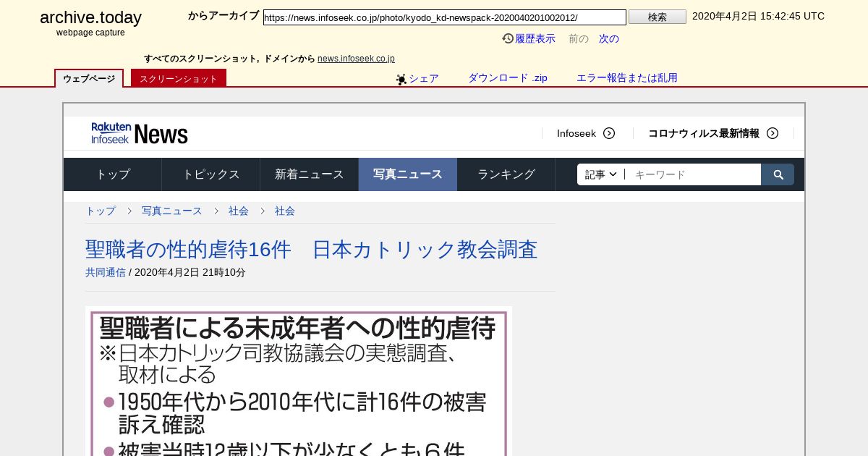Viewport: 868px width, 456px height.
Task: Open the 写真ニュース navigation tab
Action: pyautogui.click(x=408, y=174)
